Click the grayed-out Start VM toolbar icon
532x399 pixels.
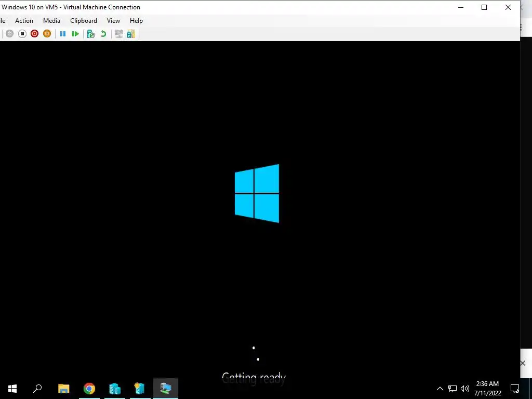point(9,34)
